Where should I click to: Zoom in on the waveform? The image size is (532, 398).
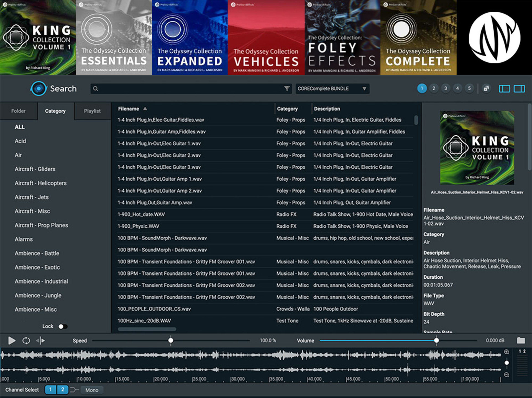coord(507,352)
